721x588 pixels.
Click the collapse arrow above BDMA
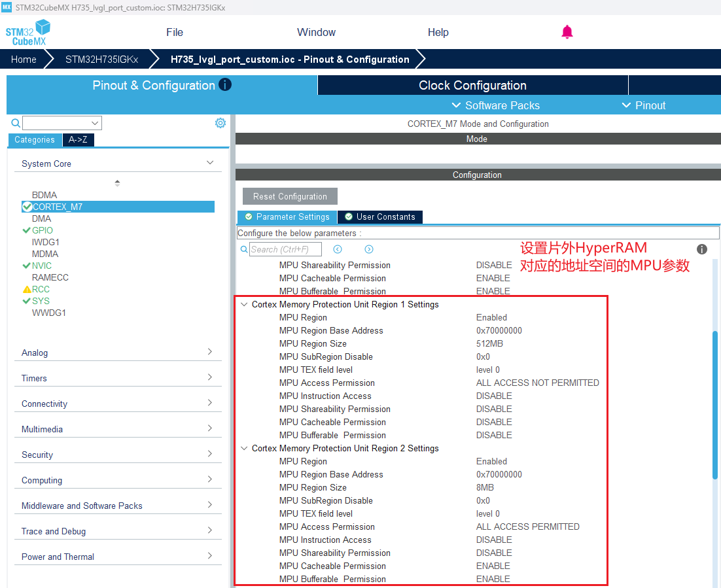117,183
